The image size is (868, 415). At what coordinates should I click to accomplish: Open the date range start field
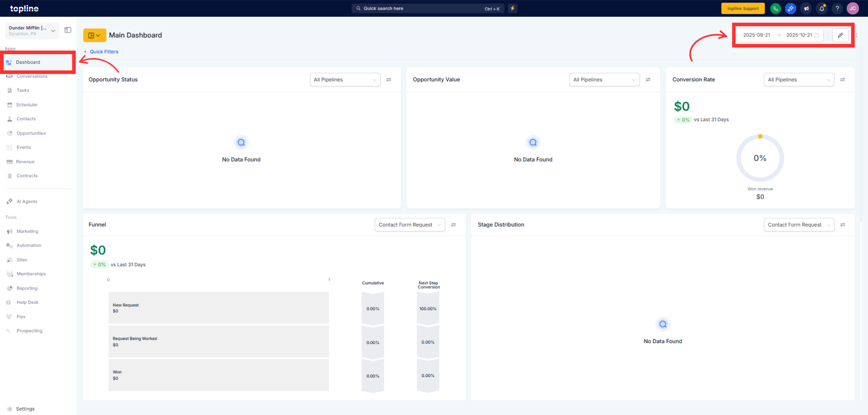(x=756, y=35)
